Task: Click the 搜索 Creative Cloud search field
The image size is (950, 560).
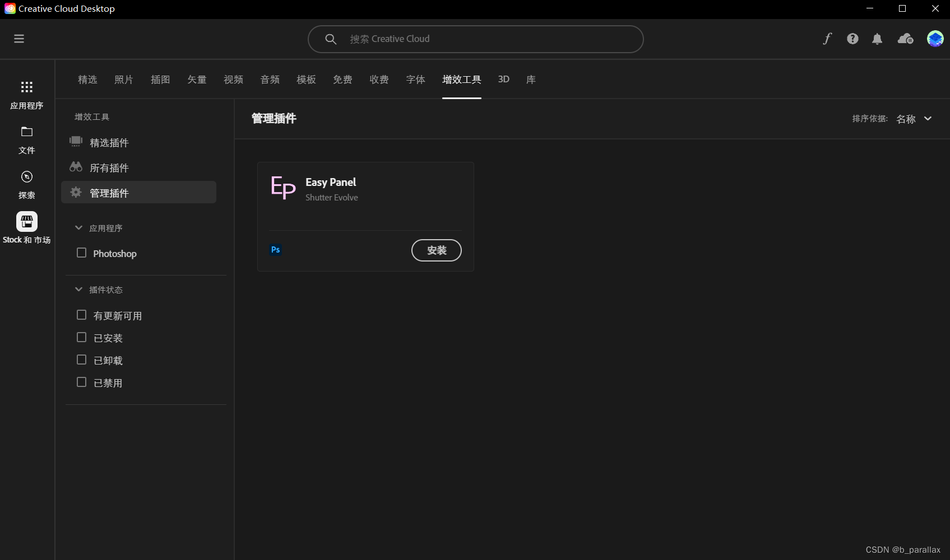Action: [475, 39]
